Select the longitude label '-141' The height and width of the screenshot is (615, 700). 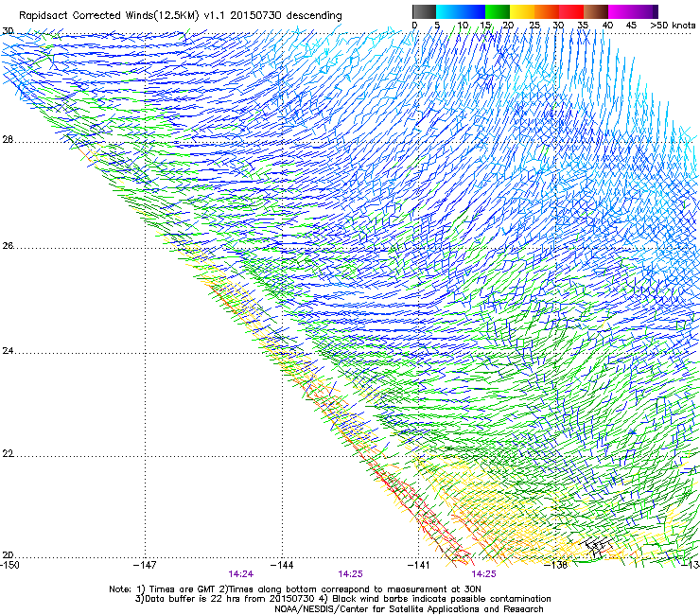(x=419, y=565)
